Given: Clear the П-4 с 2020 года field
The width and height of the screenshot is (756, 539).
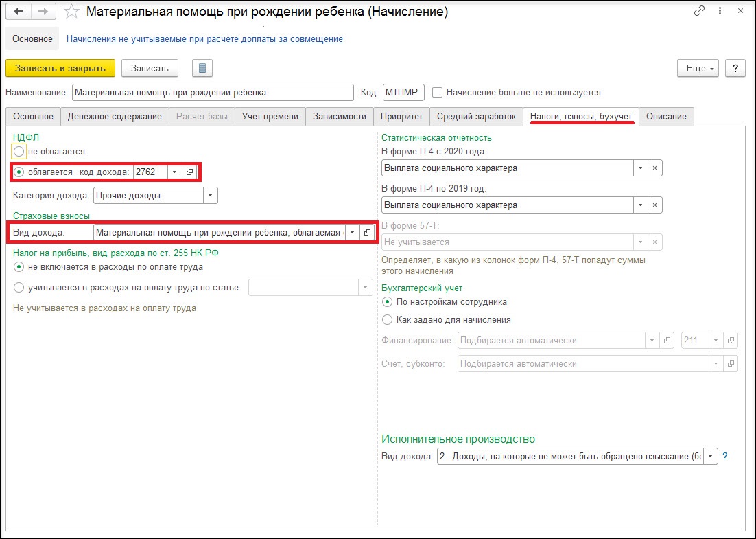Looking at the screenshot, I should [x=654, y=168].
